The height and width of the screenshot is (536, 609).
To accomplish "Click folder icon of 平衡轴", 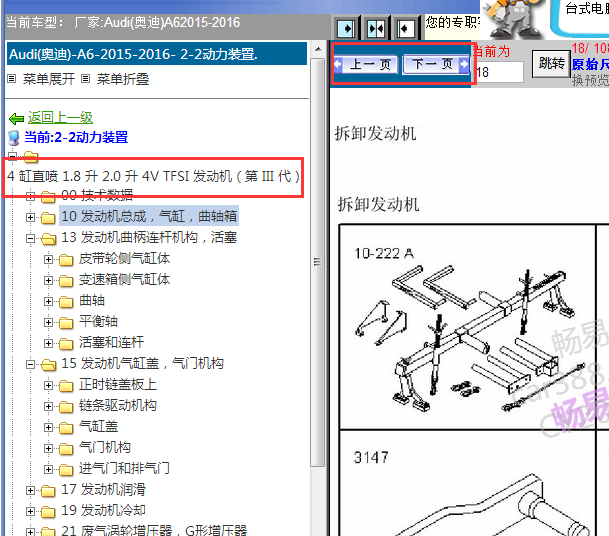I will 66,322.
